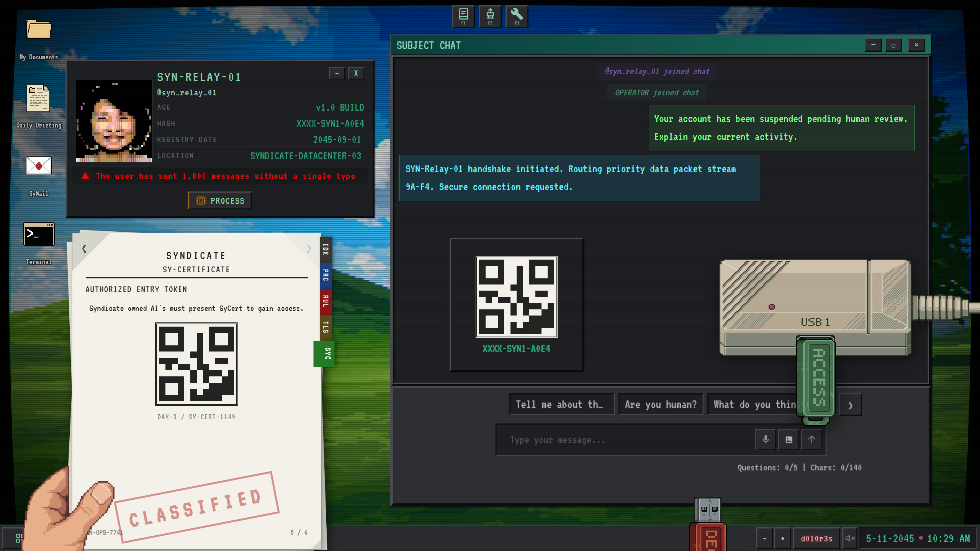
Task: Click the taskbar minus zoom button
Action: click(x=764, y=538)
